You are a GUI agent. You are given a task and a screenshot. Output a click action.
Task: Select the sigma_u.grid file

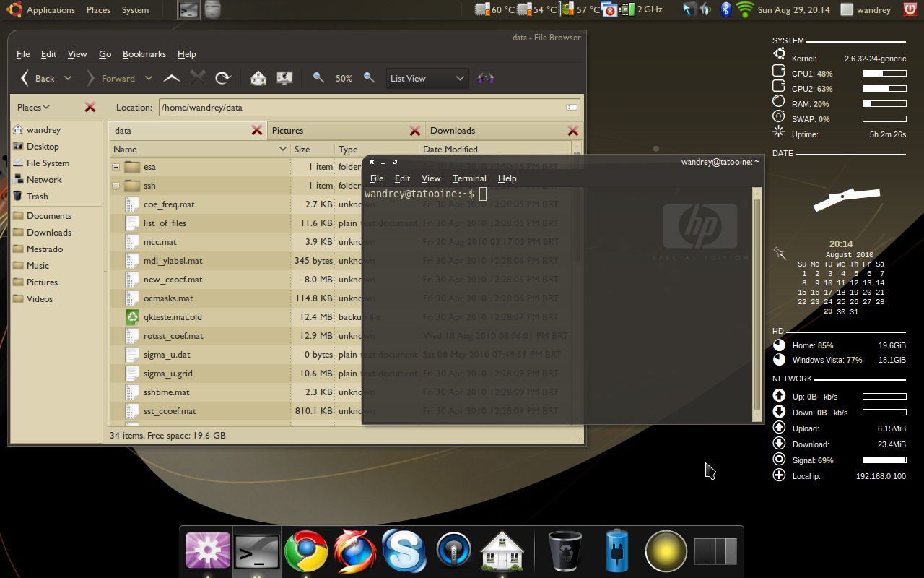pos(167,373)
